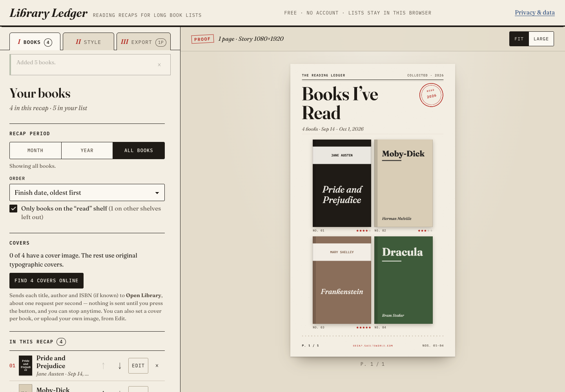
Task: Click the Dracula cover in the preview
Action: pyautogui.click(x=403, y=280)
